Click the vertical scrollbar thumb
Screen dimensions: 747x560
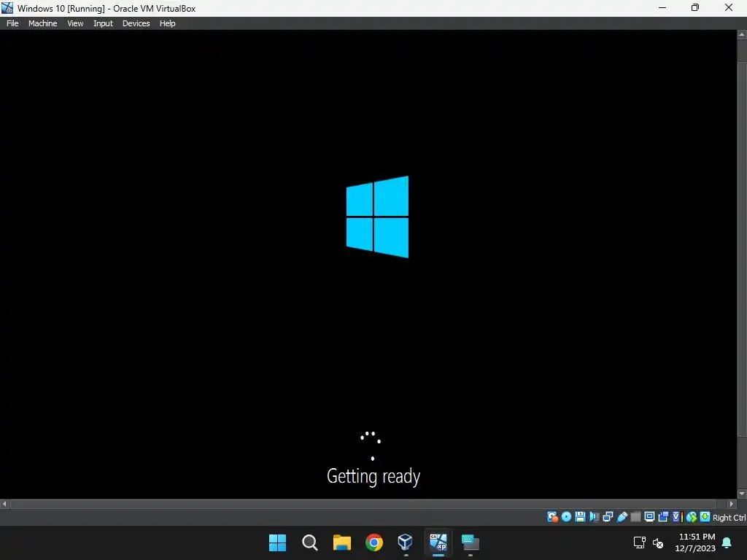tap(742, 248)
